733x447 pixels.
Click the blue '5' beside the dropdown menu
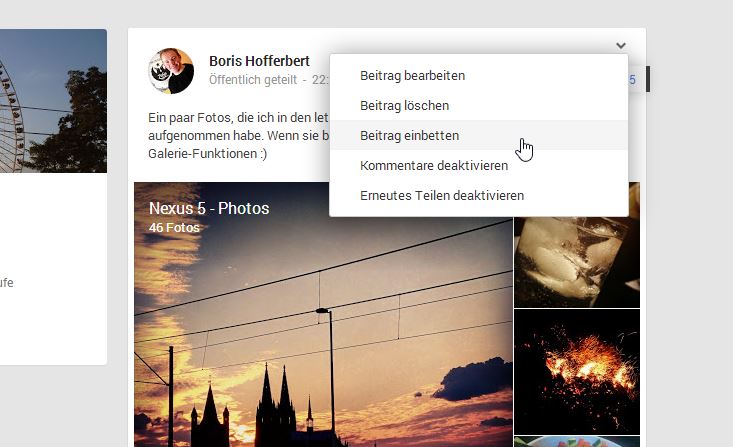pos(632,80)
